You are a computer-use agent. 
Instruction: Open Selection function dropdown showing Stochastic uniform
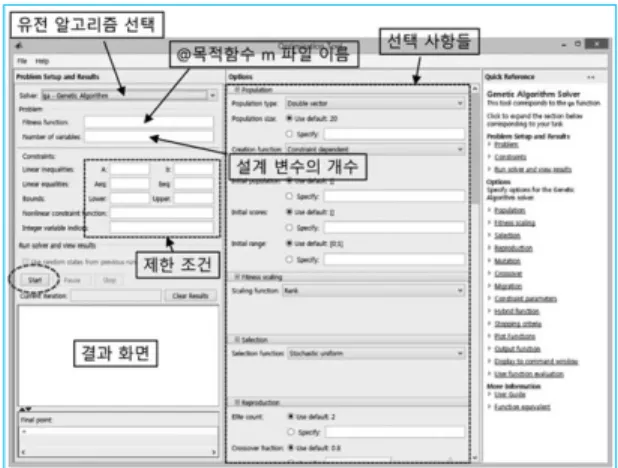(376, 353)
